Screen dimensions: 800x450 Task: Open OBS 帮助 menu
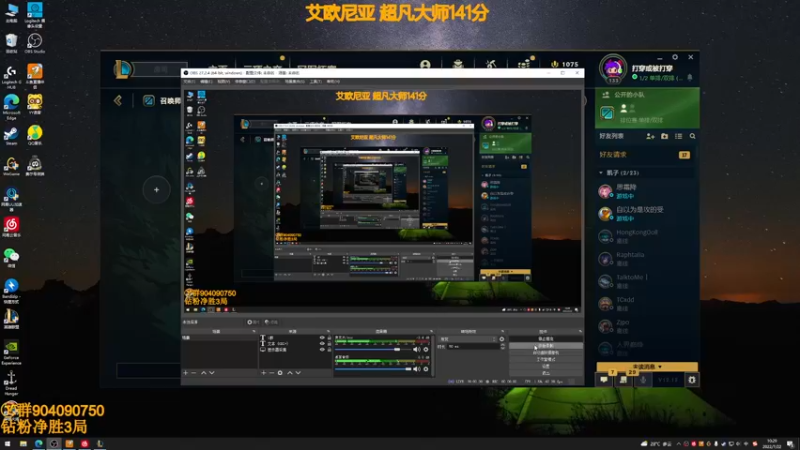(x=333, y=82)
